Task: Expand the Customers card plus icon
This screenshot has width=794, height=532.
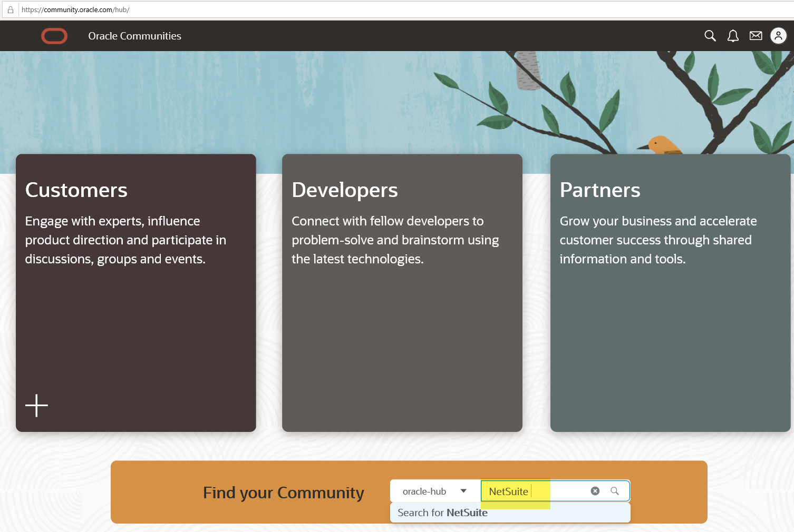Action: coord(36,405)
